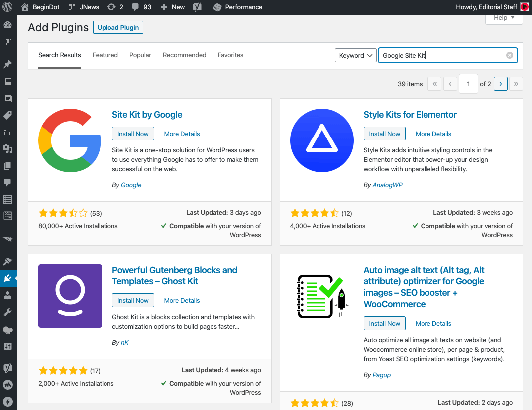Image resolution: width=532 pixels, height=410 pixels.
Task: Open the Dashboard gauge icon in sidebar
Action: (x=8, y=25)
